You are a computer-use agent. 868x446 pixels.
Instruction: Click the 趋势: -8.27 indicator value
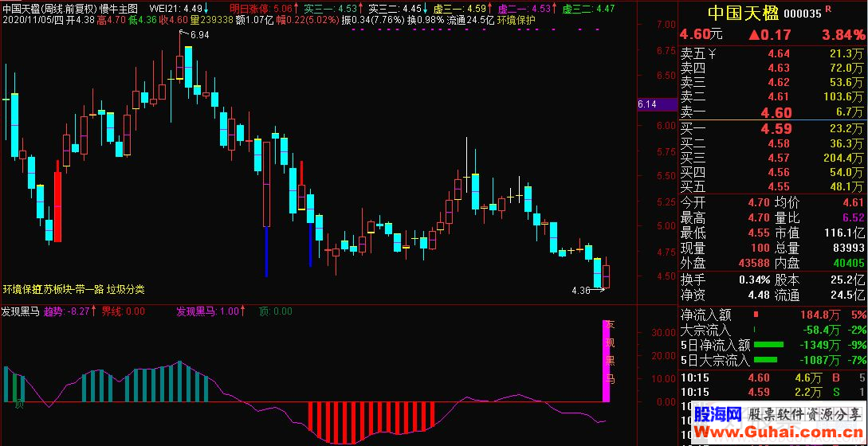(x=70, y=311)
